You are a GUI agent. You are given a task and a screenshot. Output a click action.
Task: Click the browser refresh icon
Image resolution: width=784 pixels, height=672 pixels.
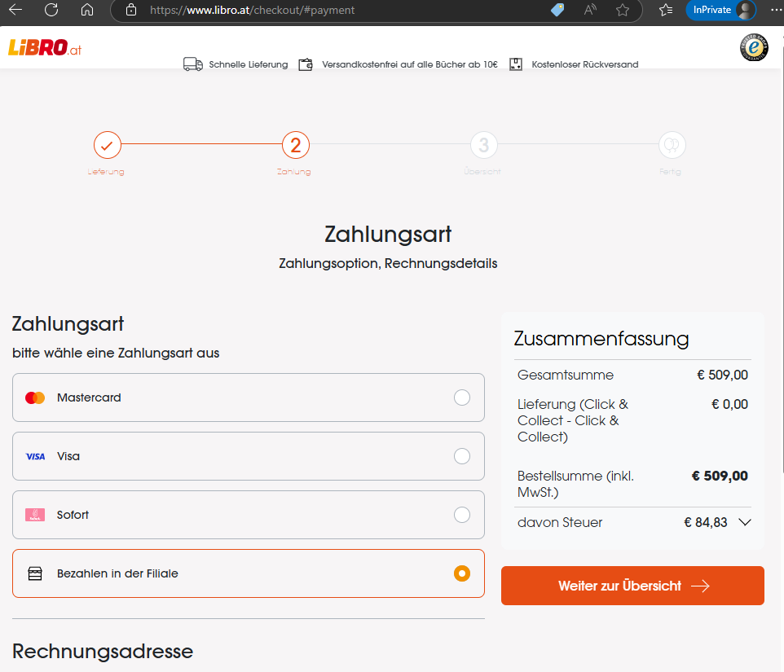point(51,11)
